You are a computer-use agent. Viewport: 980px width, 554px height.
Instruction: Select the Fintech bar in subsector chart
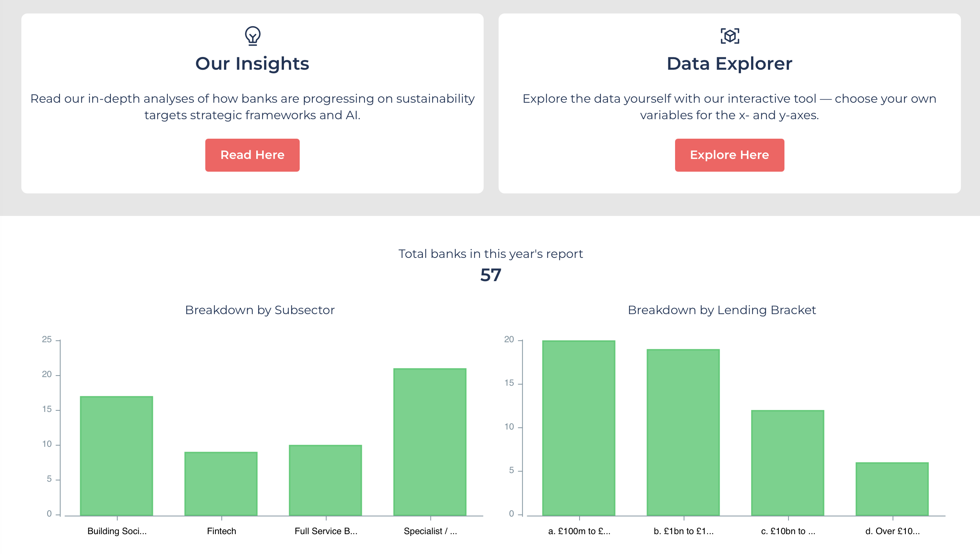pos(221,484)
